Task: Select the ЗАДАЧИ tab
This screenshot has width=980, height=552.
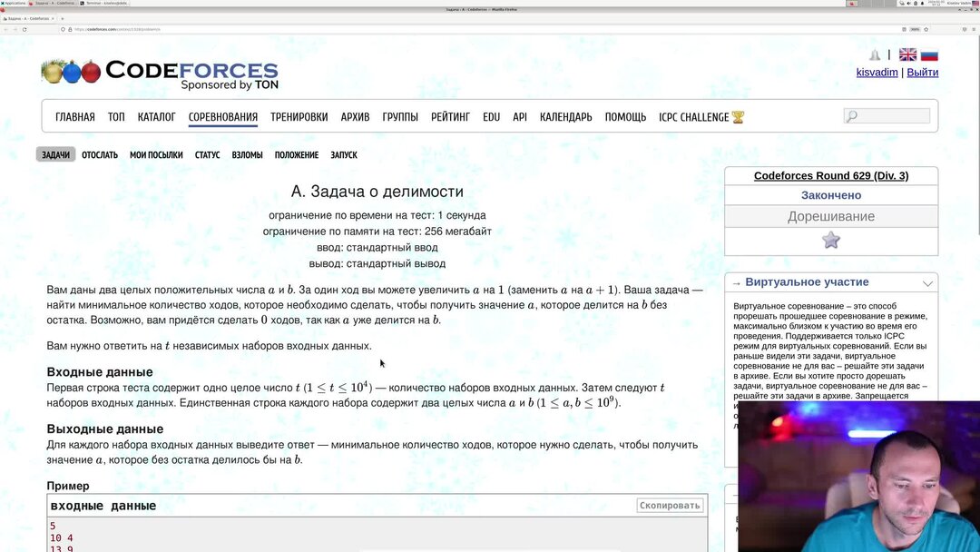Action: tap(55, 154)
